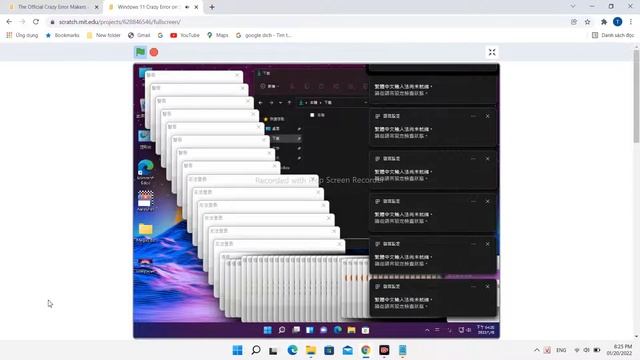The height and width of the screenshot is (360, 640).
Task: Open the Google G bookmark beside Gmail
Action: [160, 36]
